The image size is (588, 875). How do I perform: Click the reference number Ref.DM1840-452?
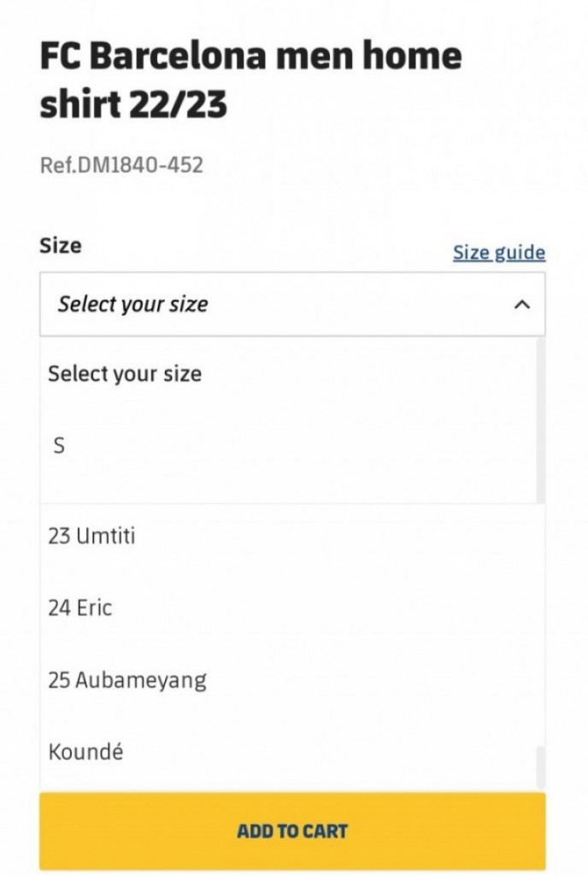click(x=122, y=165)
